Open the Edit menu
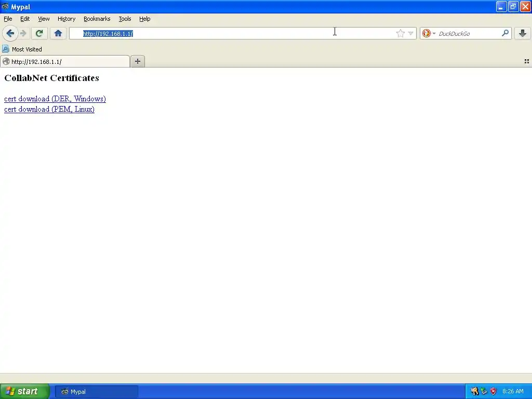Screen dimensions: 532x399 pyautogui.click(x=25, y=19)
